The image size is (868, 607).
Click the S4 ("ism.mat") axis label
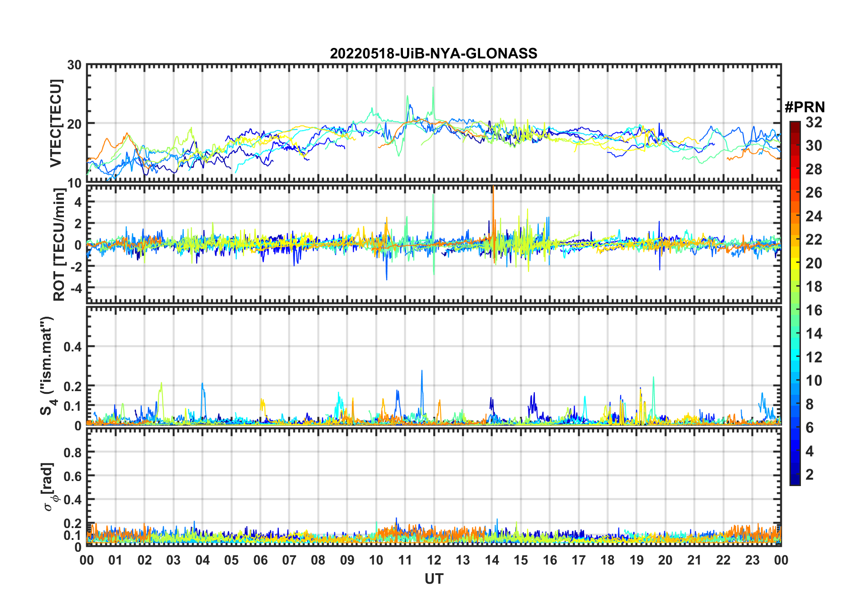coord(47,366)
